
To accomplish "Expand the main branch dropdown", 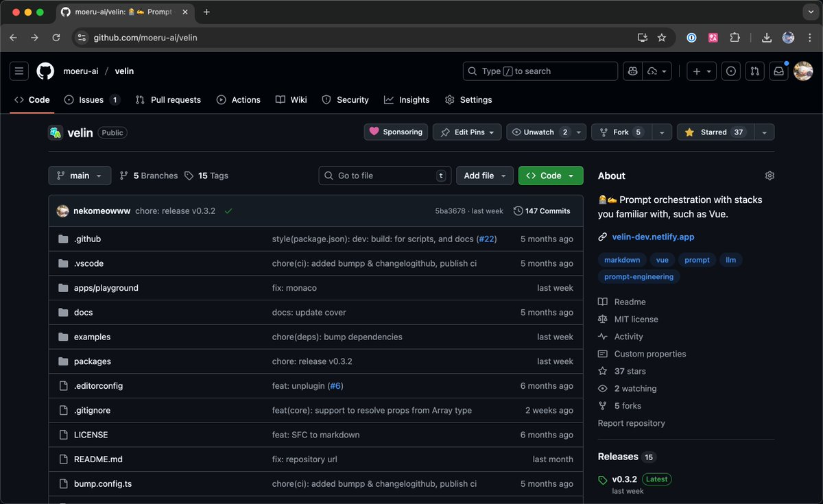I will point(80,176).
